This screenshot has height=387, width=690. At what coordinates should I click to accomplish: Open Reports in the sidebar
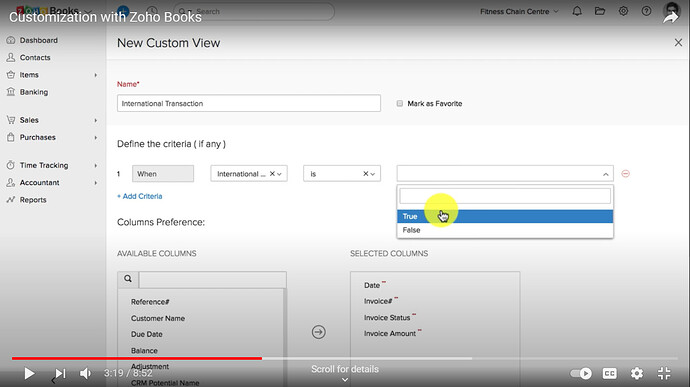click(x=33, y=200)
